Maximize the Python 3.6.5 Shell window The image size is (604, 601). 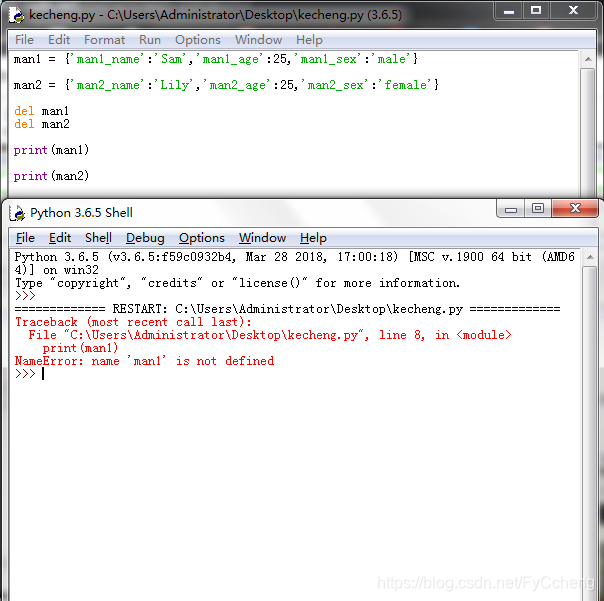(538, 209)
